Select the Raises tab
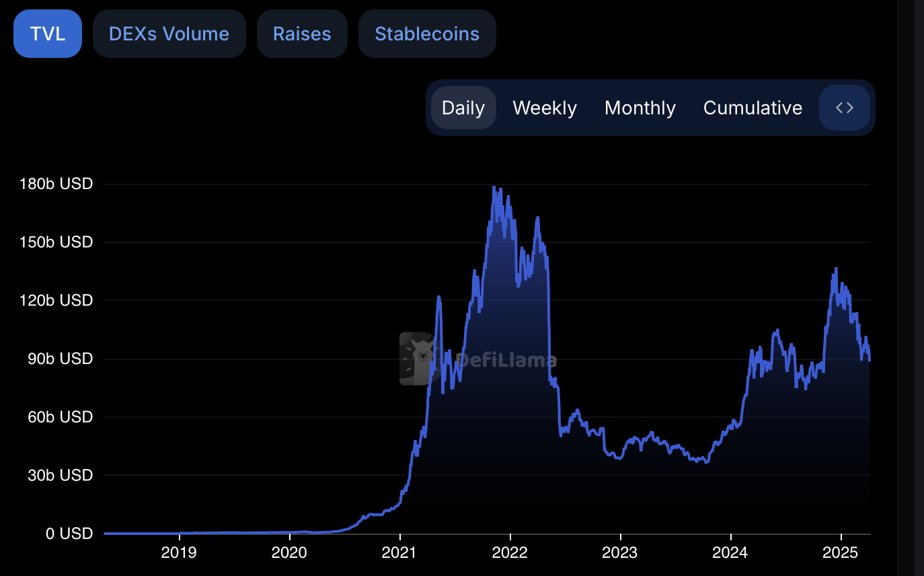 [x=302, y=34]
